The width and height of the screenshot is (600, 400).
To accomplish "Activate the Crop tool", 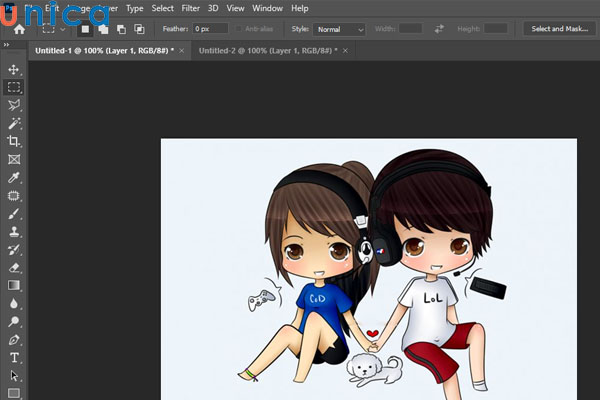I will pyautogui.click(x=14, y=141).
